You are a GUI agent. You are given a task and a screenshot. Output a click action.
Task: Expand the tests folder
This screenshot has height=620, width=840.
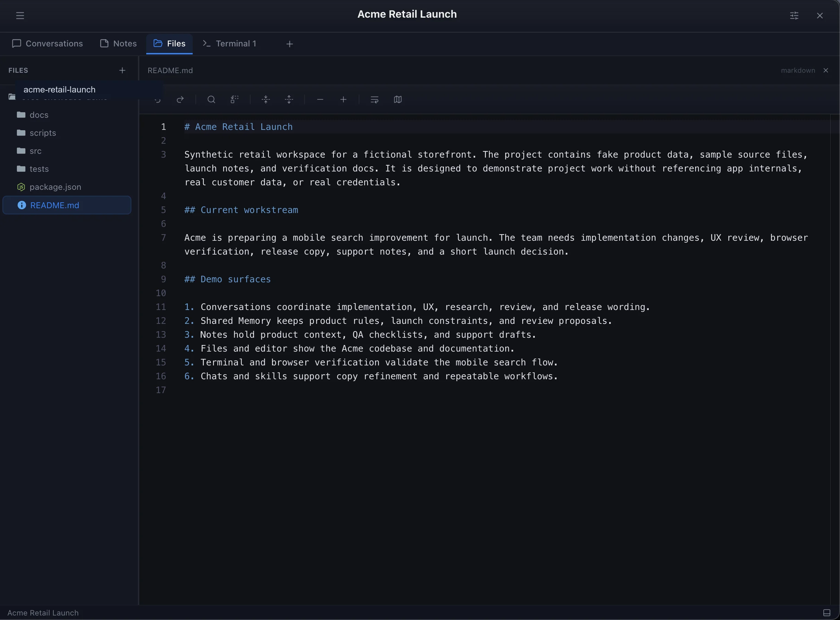[x=68, y=169]
